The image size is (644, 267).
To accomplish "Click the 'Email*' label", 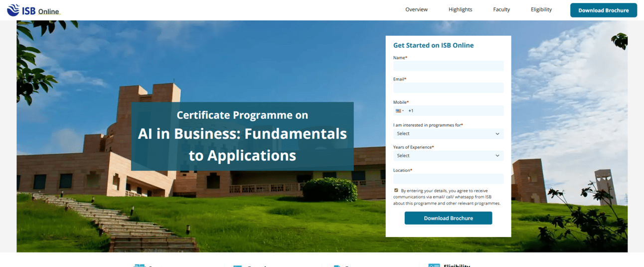I will (400, 79).
